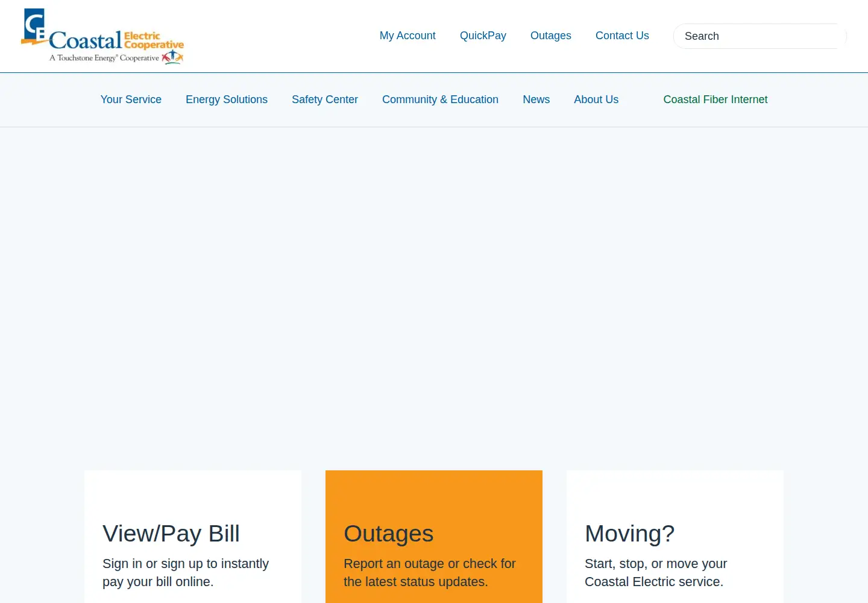
Task: Open the Your Service menu
Action: (131, 99)
